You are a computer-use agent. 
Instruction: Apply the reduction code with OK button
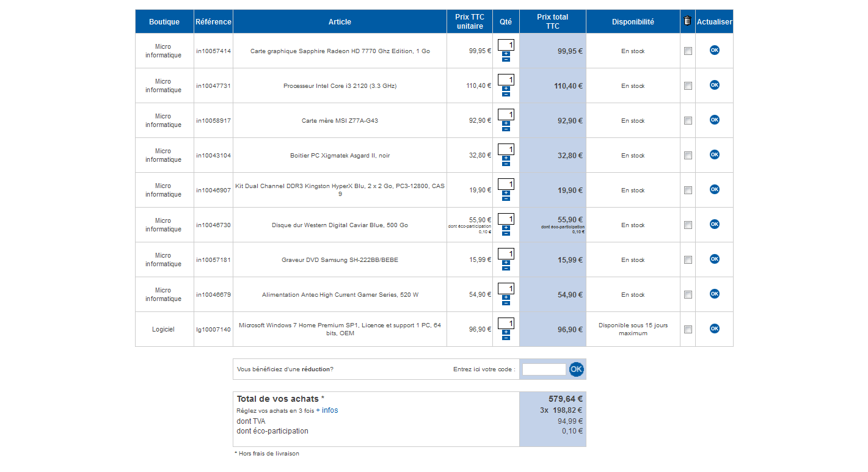point(576,369)
